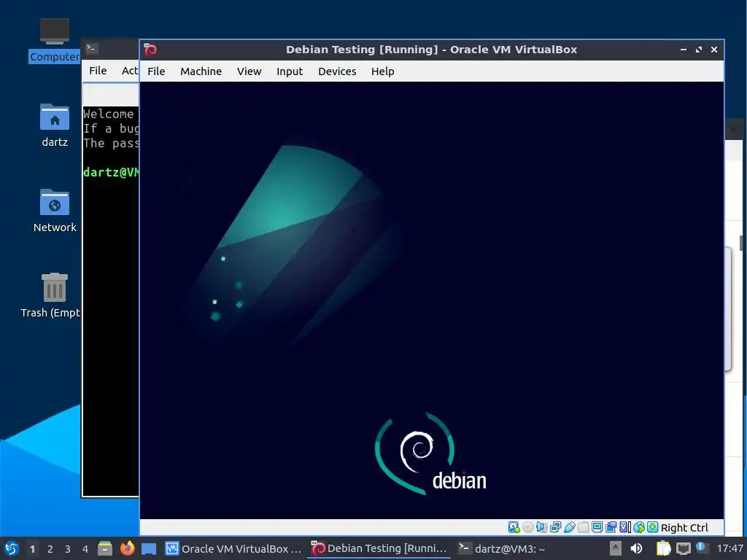Open the clipboard manager tray icon
The width and height of the screenshot is (747, 560).
click(x=663, y=548)
